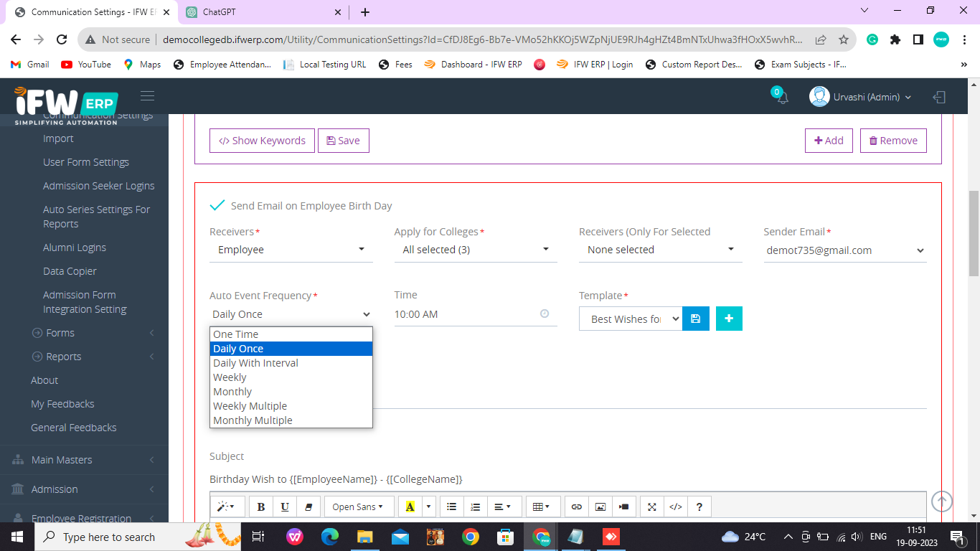Open the highlight color picker arrow
This screenshot has height=551, width=980.
(429, 507)
